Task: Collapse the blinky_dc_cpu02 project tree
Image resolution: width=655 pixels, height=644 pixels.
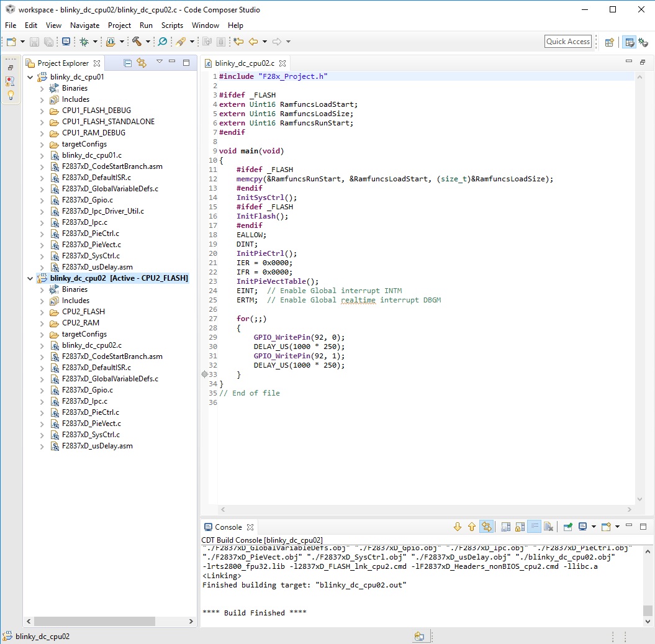Action: click(30, 278)
